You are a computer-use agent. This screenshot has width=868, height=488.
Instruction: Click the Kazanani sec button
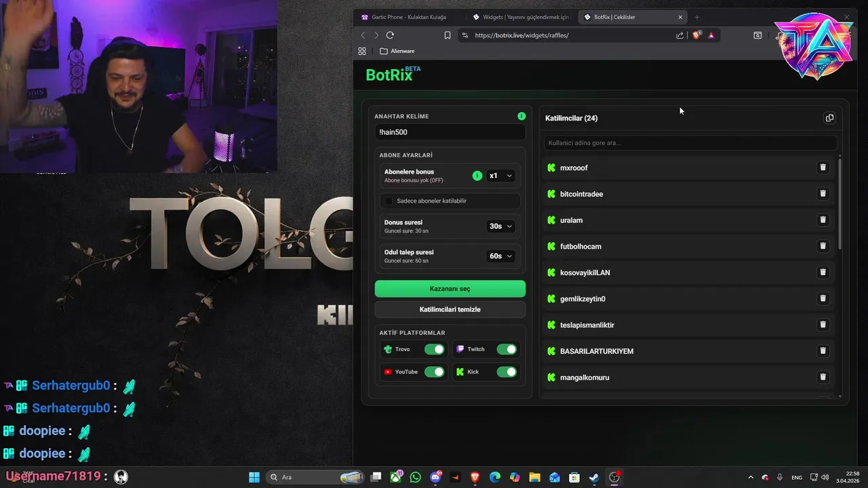click(x=450, y=289)
